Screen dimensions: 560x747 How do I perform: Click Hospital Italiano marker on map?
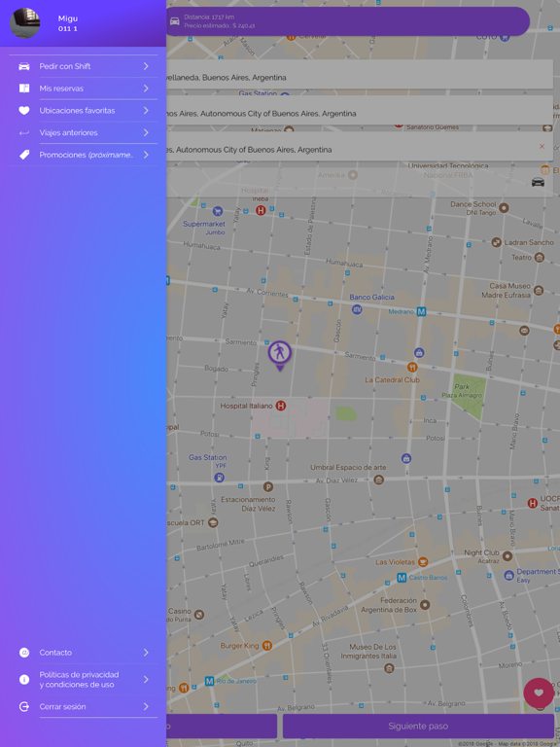[281, 406]
